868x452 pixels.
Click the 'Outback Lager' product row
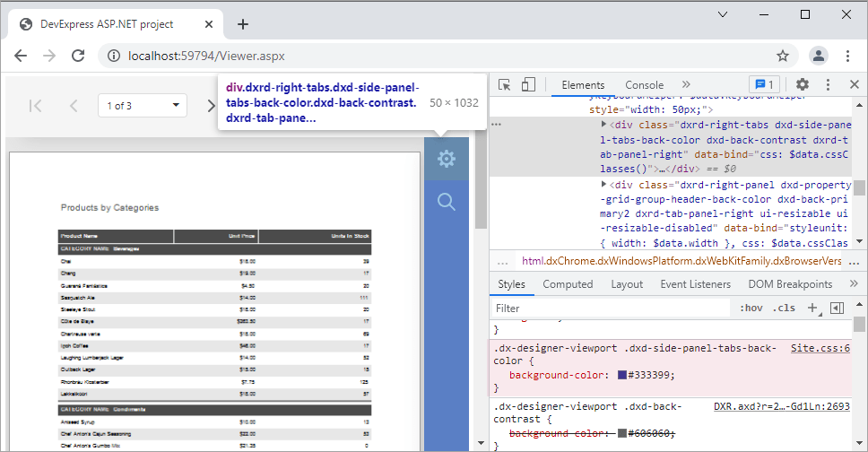214,369
